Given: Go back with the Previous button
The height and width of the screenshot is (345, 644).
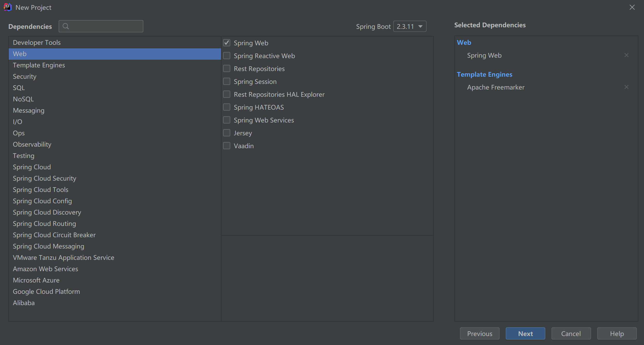Looking at the screenshot, I should pos(479,334).
